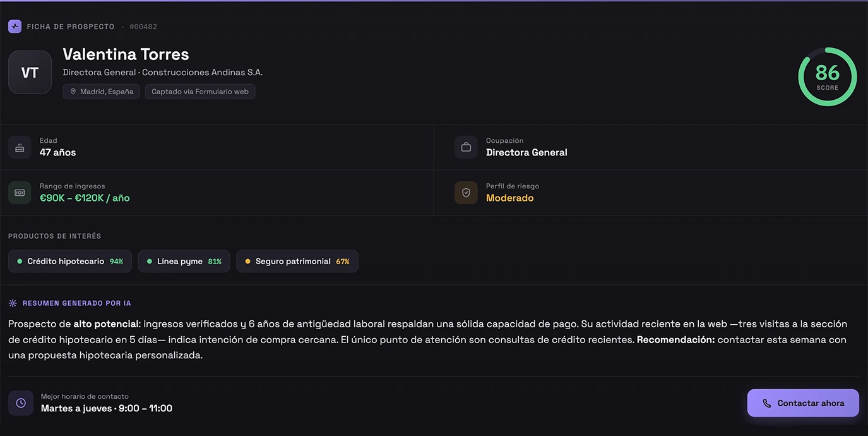Click the clock icon for best contact time
Viewport: 868px width, 436px height.
[21, 403]
